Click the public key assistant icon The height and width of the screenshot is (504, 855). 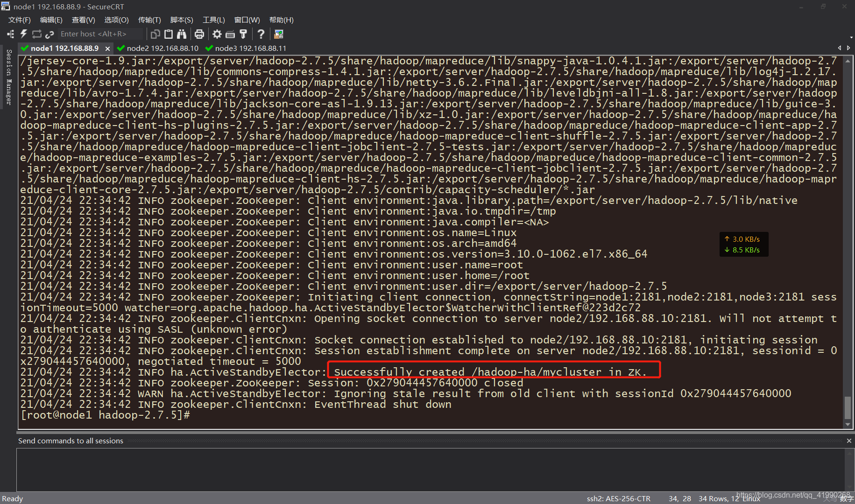tap(243, 34)
